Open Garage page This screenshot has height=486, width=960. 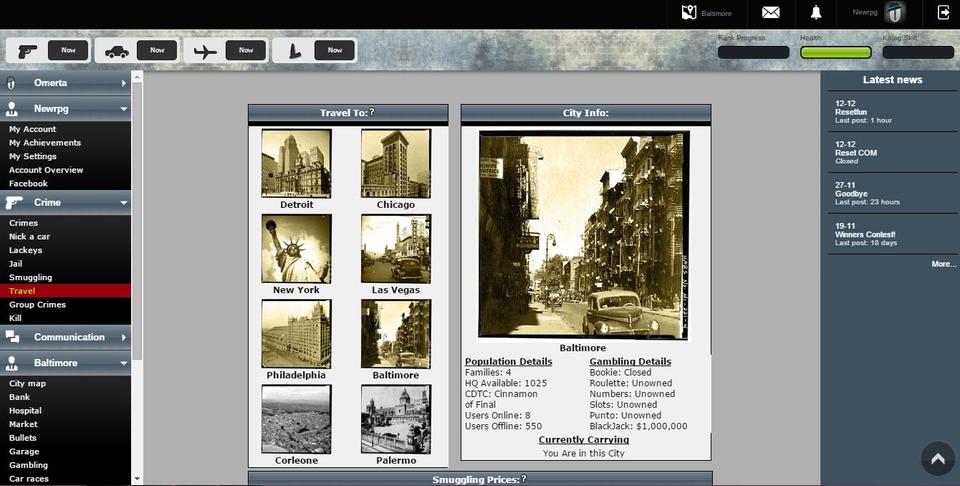pyautogui.click(x=24, y=451)
